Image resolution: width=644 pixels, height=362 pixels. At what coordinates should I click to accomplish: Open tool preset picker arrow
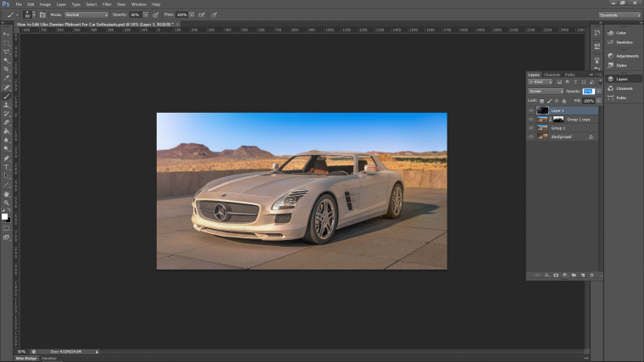point(17,14)
